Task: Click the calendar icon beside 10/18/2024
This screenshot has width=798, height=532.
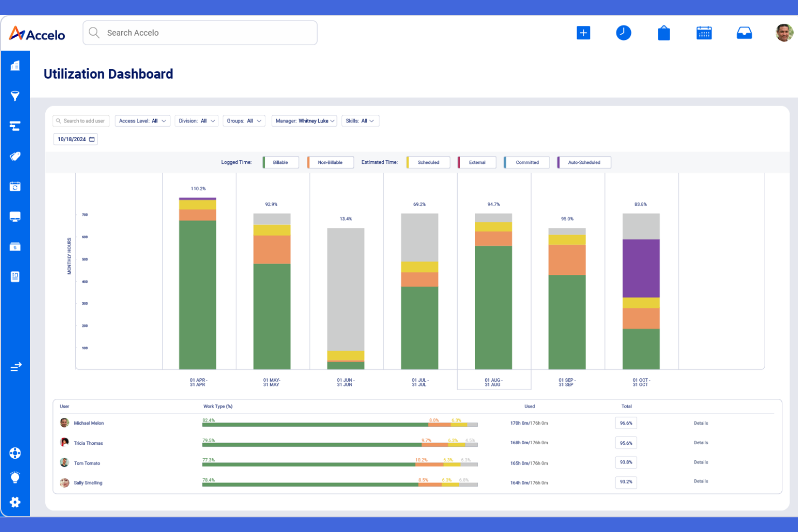Action: (x=92, y=139)
